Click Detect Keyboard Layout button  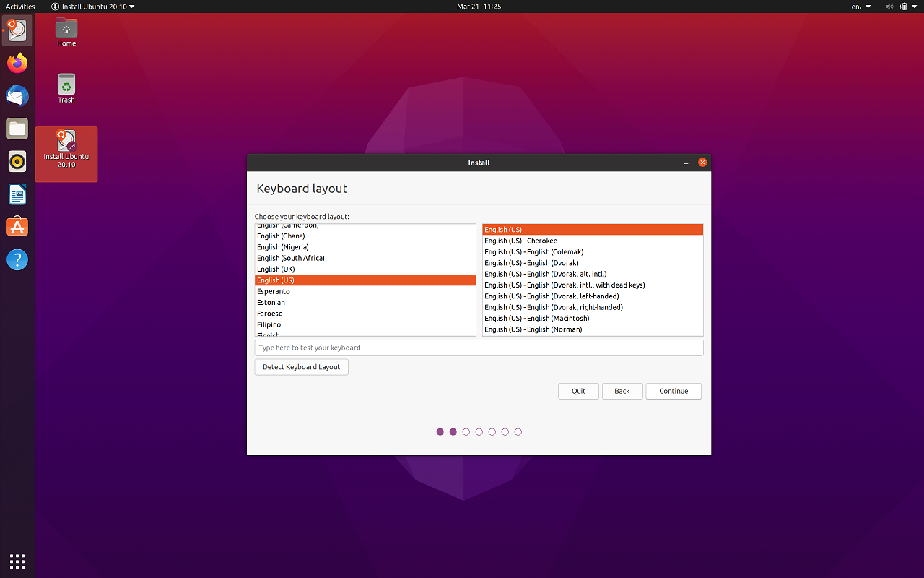(301, 367)
